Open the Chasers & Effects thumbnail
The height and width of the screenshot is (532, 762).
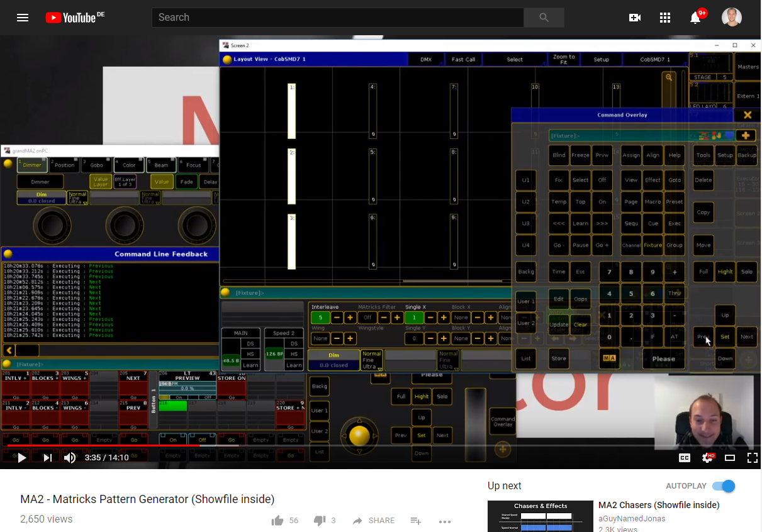[541, 516]
